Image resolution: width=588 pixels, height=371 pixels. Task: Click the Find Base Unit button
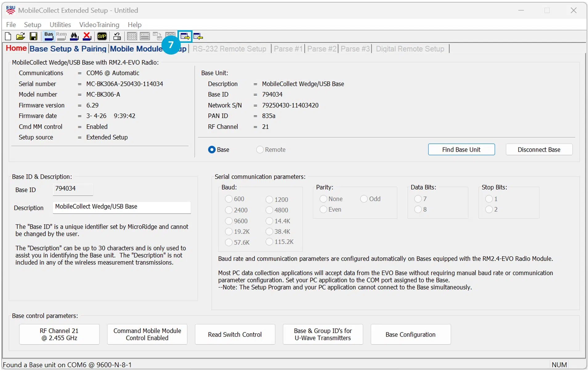click(461, 150)
